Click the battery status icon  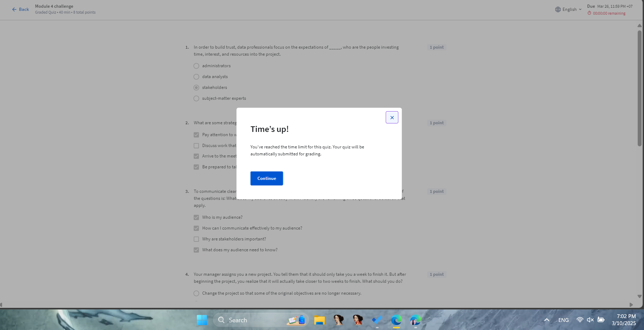(x=601, y=320)
